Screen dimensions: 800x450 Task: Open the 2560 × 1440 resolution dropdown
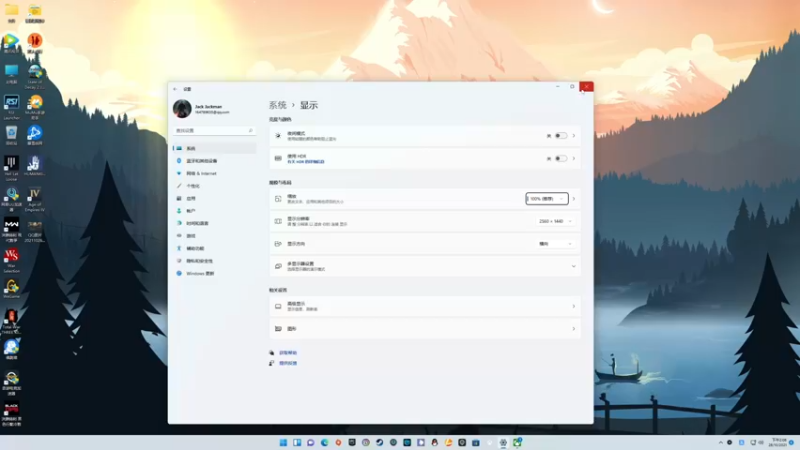(555, 221)
